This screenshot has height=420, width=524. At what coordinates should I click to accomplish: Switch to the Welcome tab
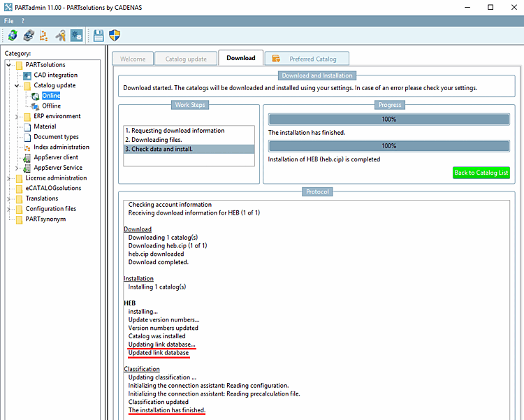tap(133, 59)
